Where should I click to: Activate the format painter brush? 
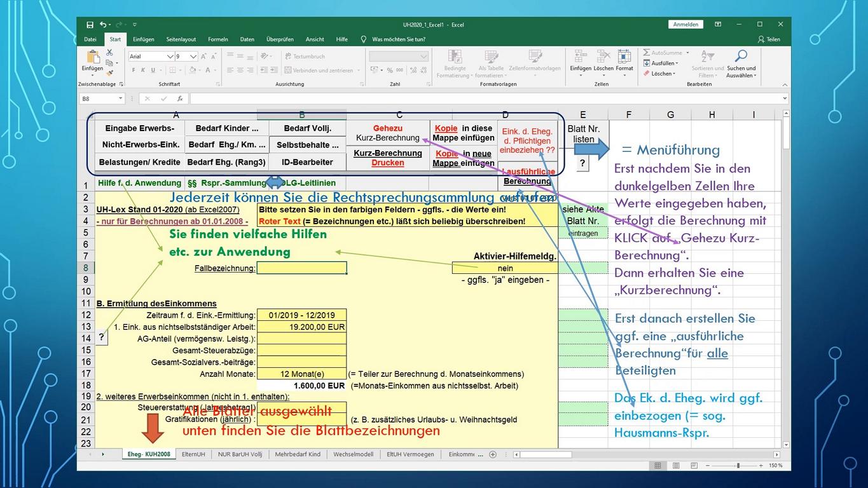click(x=109, y=72)
